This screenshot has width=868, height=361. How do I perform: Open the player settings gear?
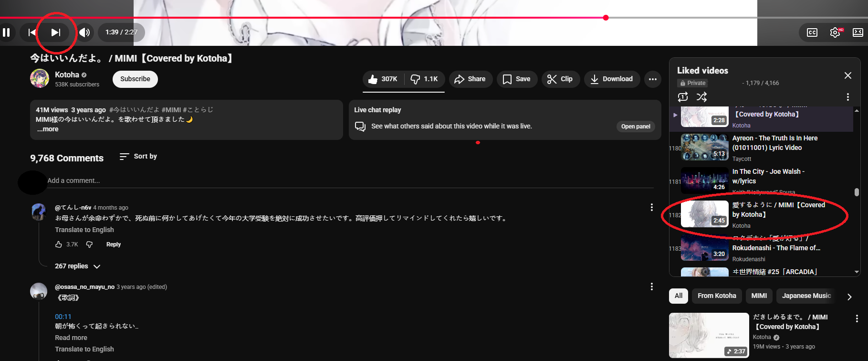point(835,32)
